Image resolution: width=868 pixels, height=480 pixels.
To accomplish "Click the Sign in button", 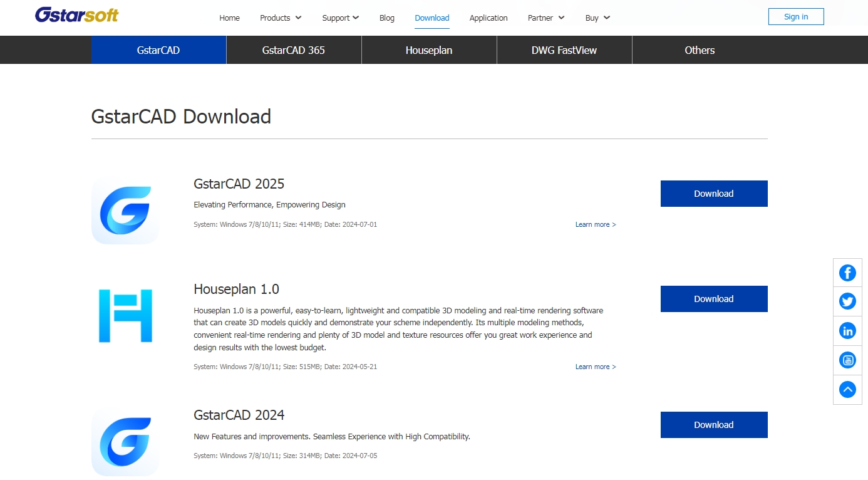I will (796, 17).
